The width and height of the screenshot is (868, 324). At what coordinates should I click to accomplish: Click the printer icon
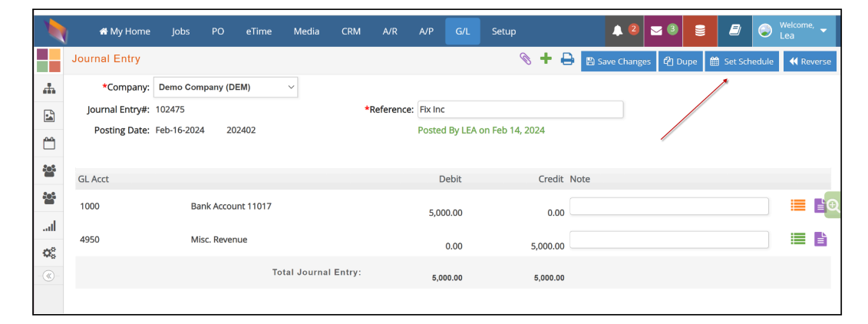[567, 59]
